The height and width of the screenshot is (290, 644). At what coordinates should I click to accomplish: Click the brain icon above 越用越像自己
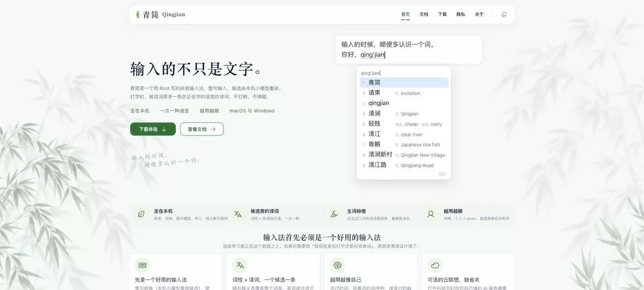coord(338,265)
